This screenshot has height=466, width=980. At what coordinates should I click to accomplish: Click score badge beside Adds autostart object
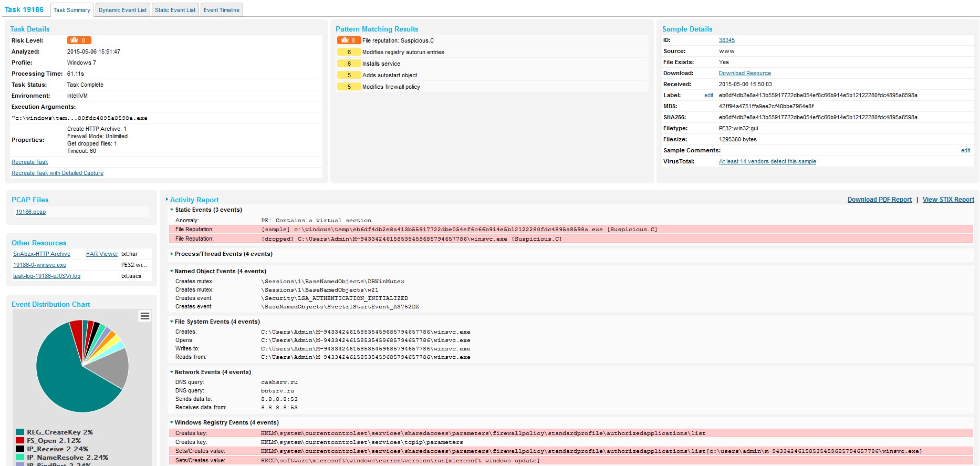pos(349,75)
